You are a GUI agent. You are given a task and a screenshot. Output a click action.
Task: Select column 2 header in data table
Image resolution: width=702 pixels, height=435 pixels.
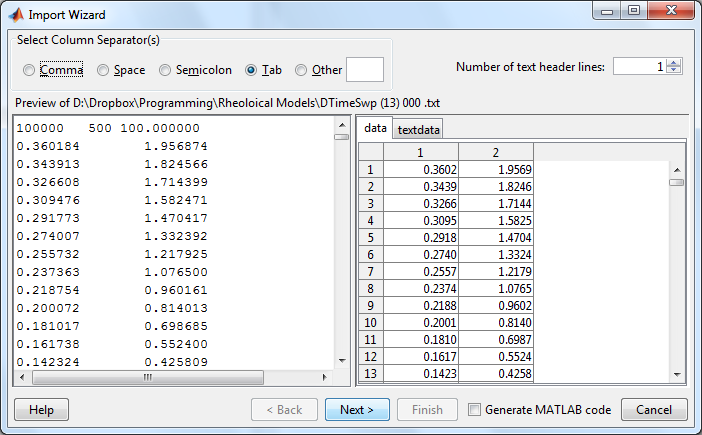pos(495,151)
